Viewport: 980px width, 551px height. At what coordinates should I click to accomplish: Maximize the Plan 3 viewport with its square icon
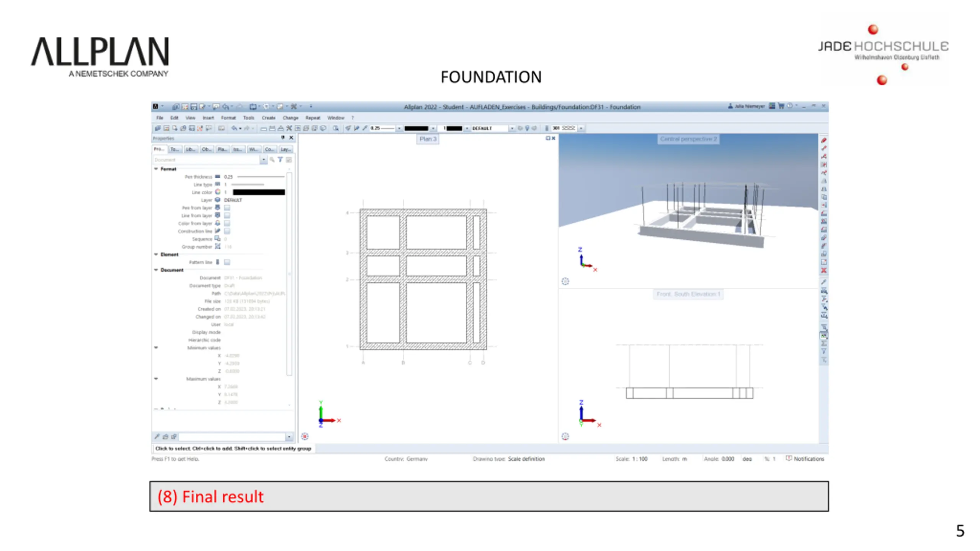pyautogui.click(x=548, y=138)
